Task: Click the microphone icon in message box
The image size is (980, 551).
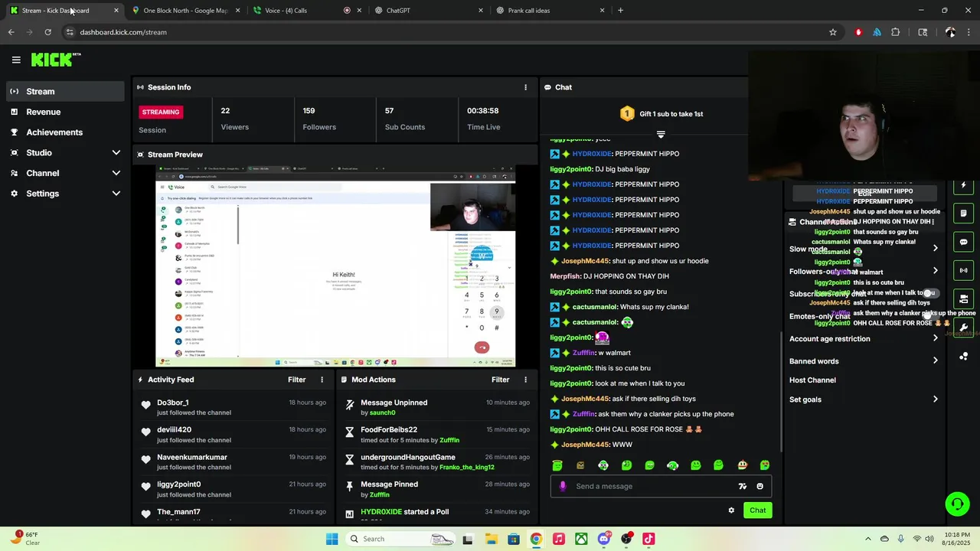Action: point(563,486)
